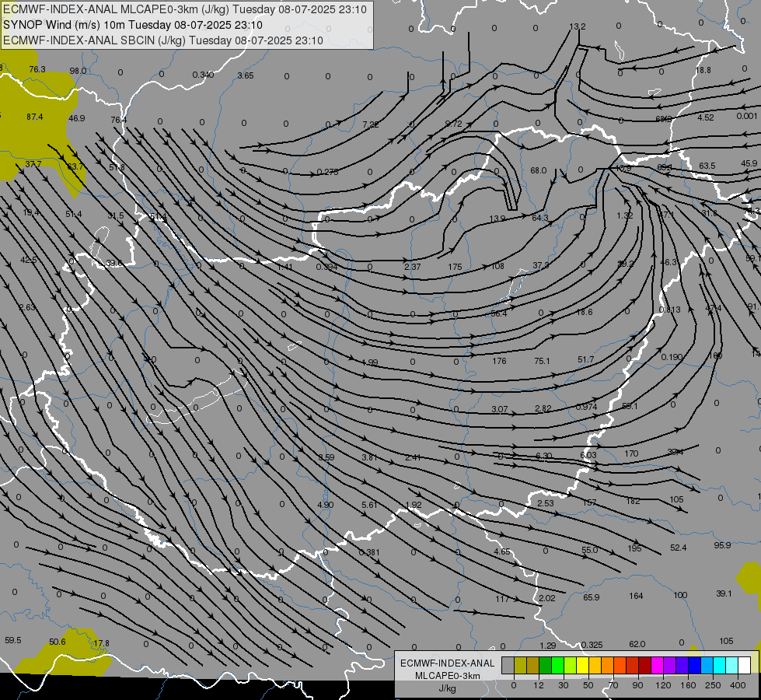
Task: Click the map value '17.8'
Action: coord(101,643)
